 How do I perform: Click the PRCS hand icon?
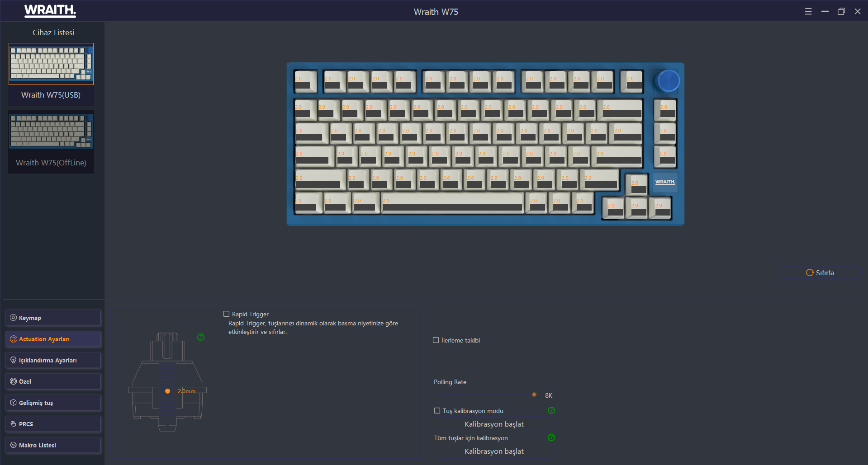pyautogui.click(x=13, y=424)
